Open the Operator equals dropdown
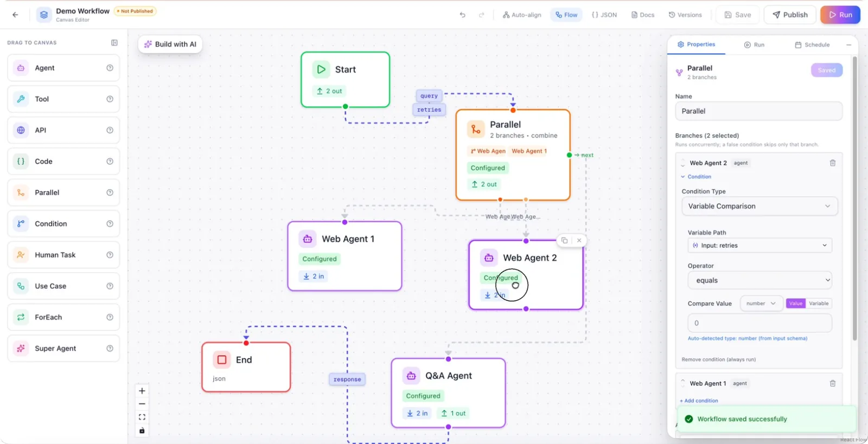Image resolution: width=868 pixels, height=444 pixels. (759, 280)
